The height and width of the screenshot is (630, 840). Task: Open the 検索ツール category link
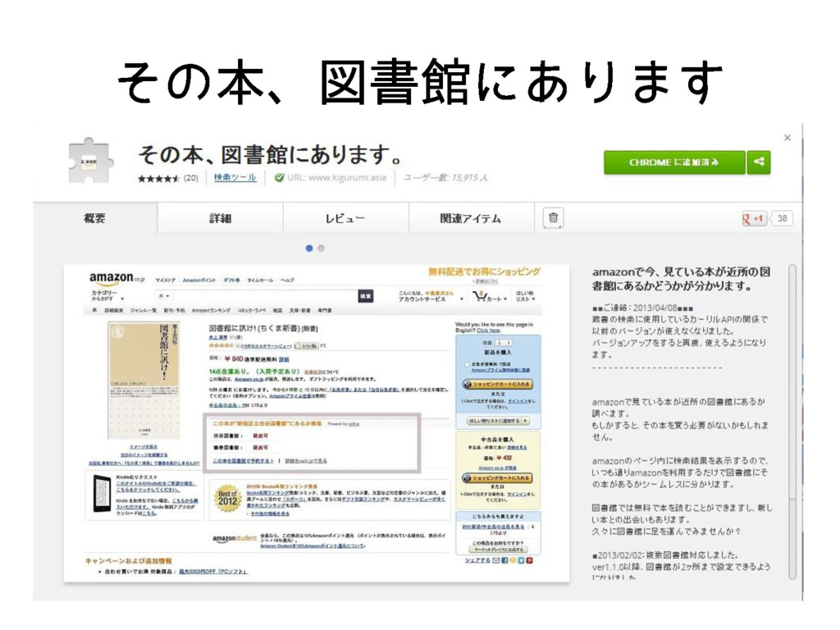[x=235, y=177]
